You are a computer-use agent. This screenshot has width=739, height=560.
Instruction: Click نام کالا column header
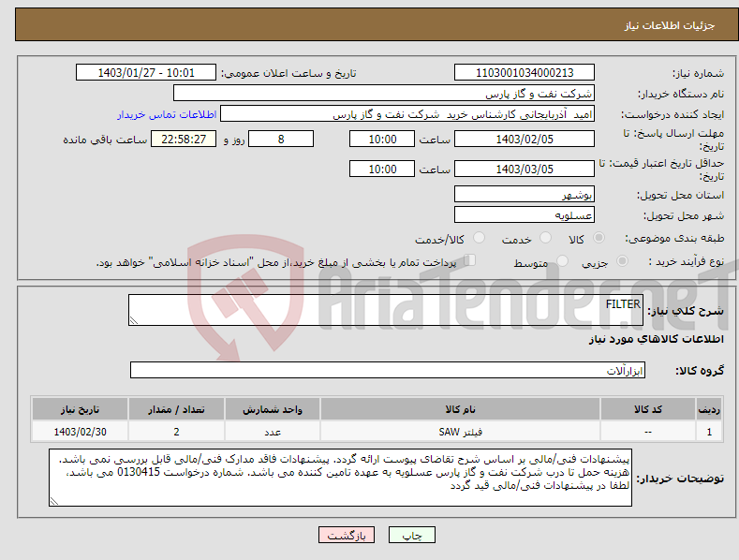460,409
